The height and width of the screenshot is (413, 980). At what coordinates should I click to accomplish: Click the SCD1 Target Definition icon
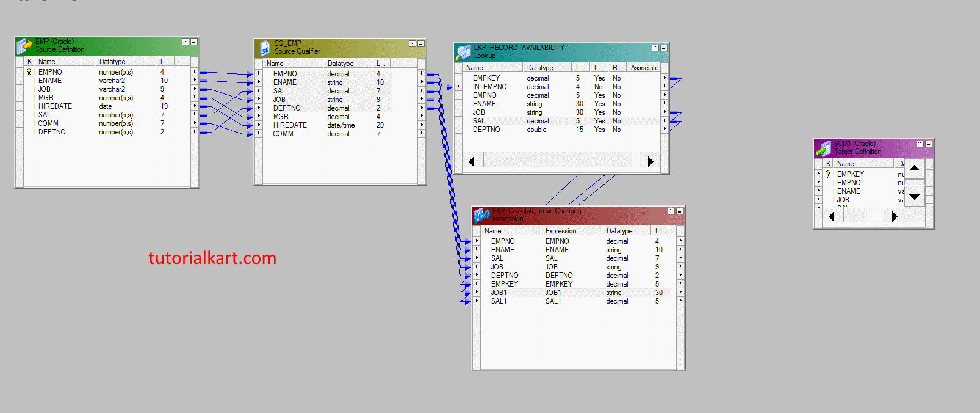pyautogui.click(x=824, y=148)
